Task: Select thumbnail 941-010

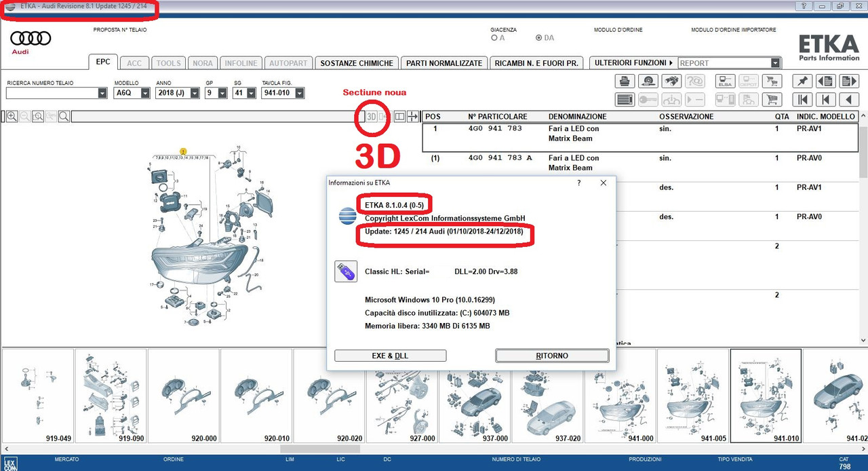Action: pyautogui.click(x=765, y=396)
